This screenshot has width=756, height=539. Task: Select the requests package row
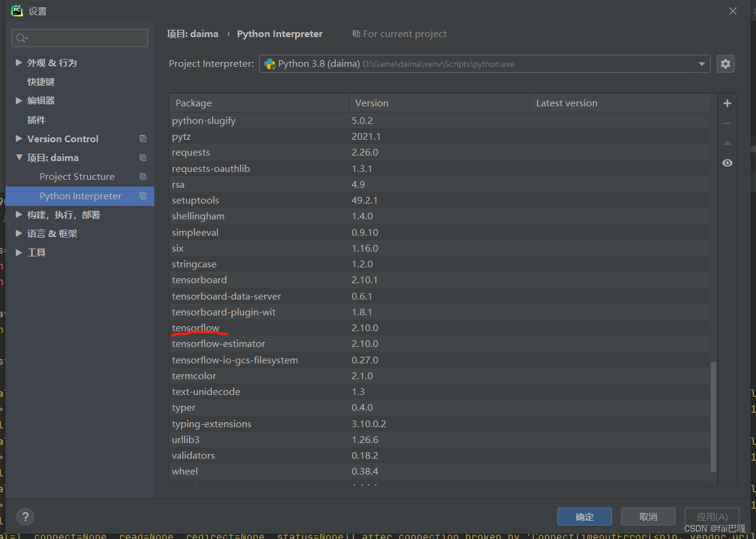(x=440, y=152)
